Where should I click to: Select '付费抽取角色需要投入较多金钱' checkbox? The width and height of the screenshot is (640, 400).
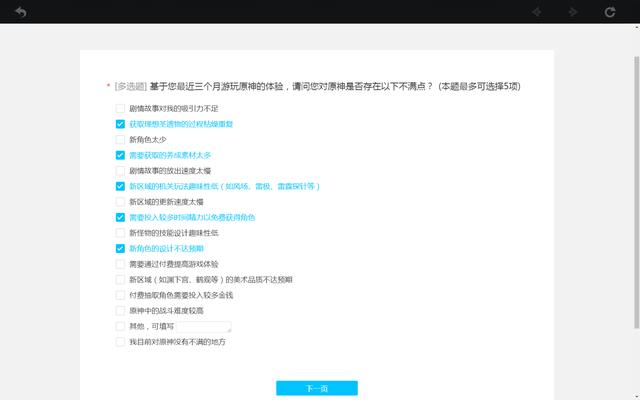point(120,295)
